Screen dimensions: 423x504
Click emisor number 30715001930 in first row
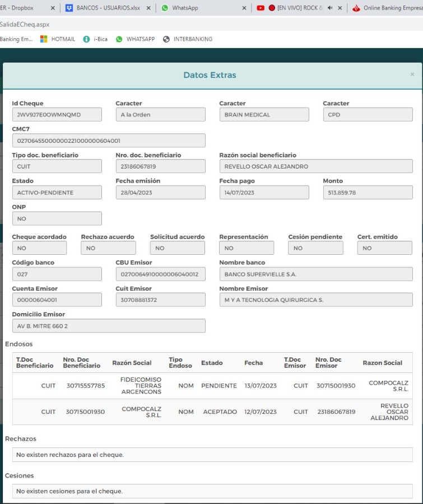pos(336,386)
